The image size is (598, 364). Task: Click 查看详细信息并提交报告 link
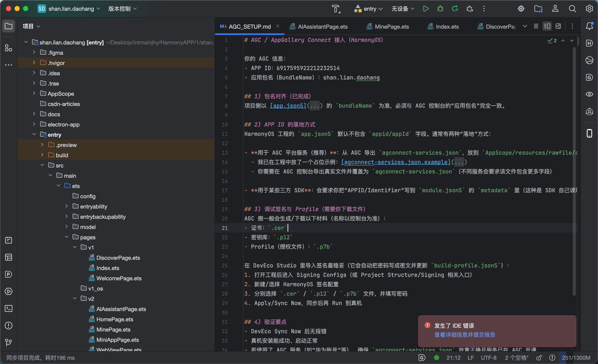(465, 335)
